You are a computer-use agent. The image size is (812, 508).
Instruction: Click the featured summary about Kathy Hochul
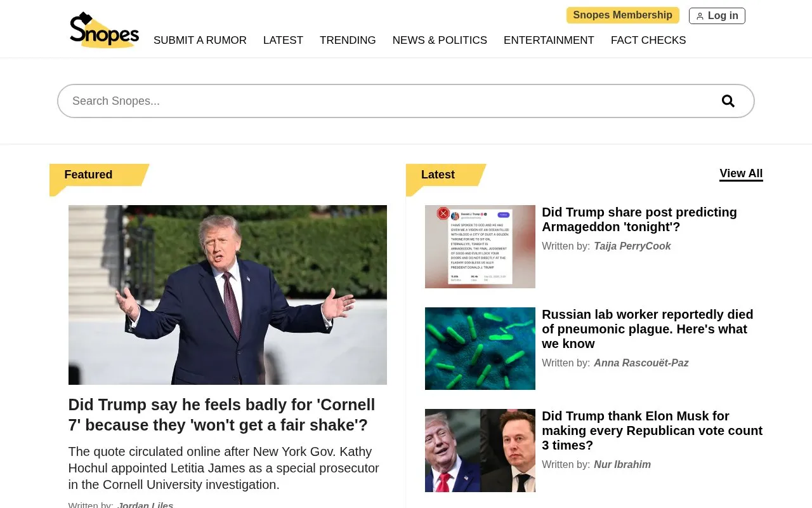[x=223, y=468]
